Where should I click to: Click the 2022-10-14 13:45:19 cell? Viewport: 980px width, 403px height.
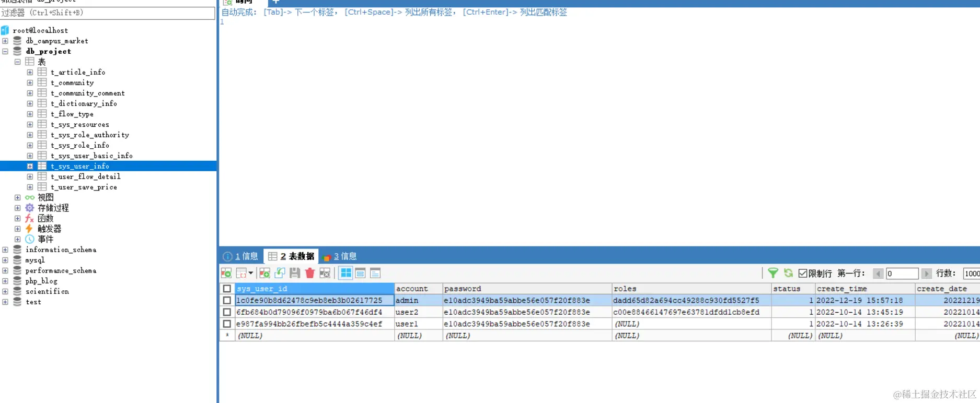coord(865,312)
